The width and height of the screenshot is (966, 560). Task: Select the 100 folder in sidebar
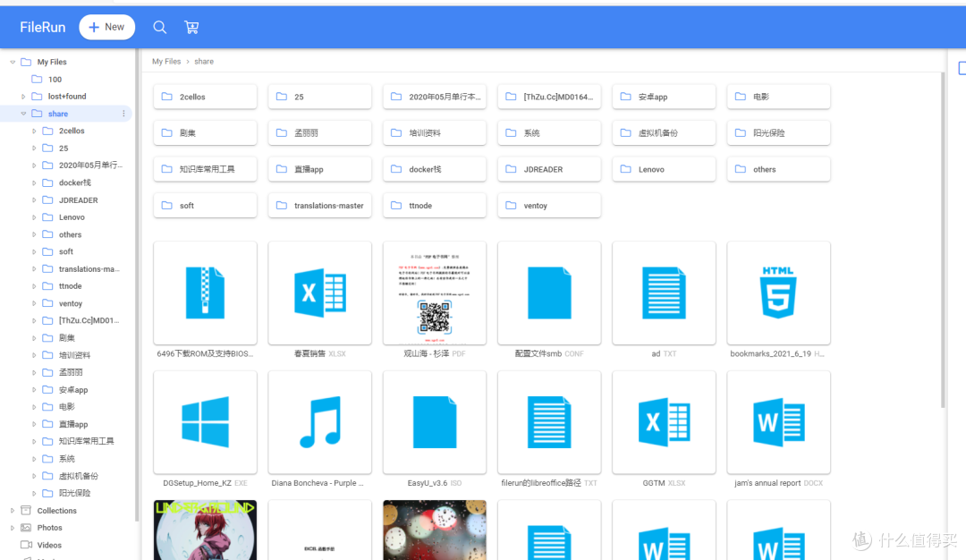55,80
